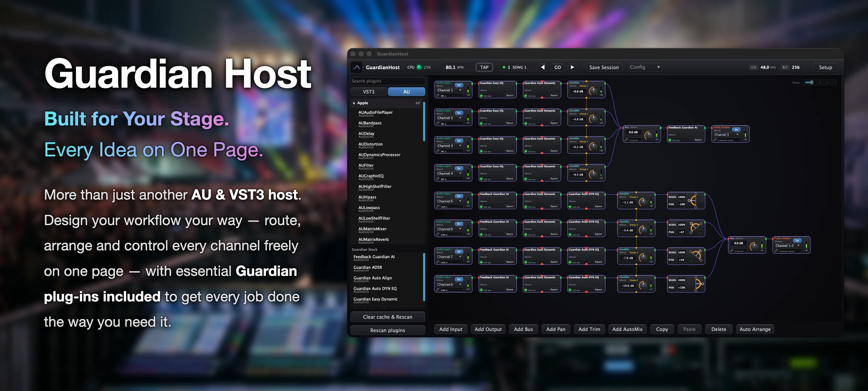Click the pan arc widget with PAN -47
The width and height of the screenshot is (868, 391).
(695, 228)
